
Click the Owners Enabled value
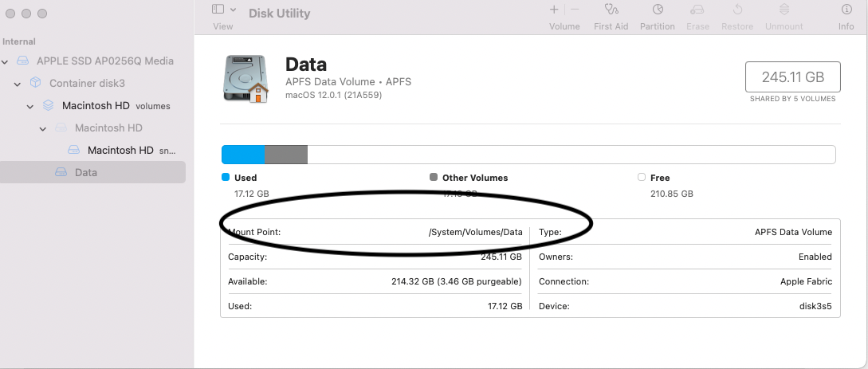(x=815, y=257)
